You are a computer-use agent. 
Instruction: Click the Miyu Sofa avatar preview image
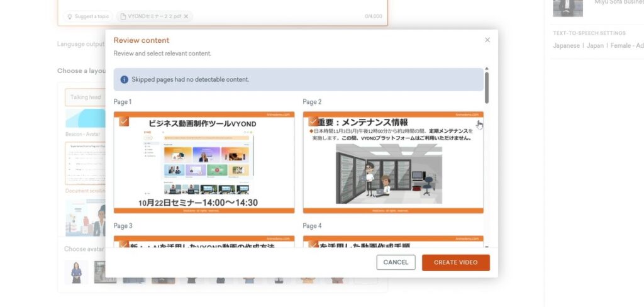point(567,8)
